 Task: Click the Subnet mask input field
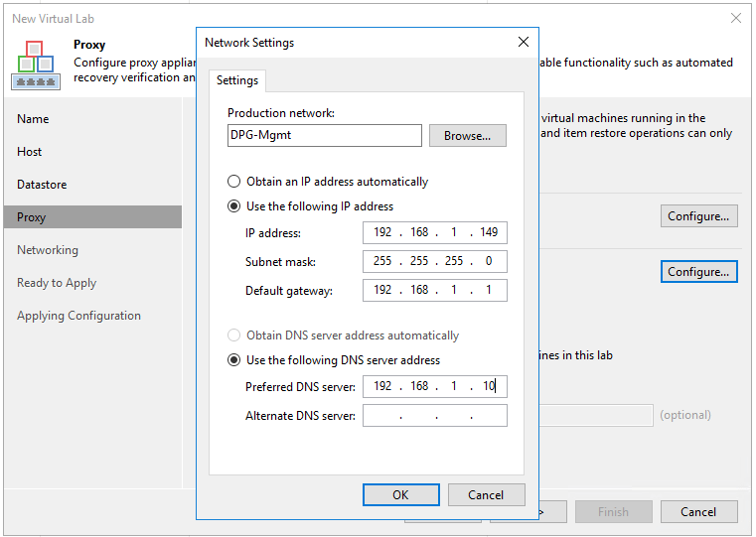pos(434,262)
